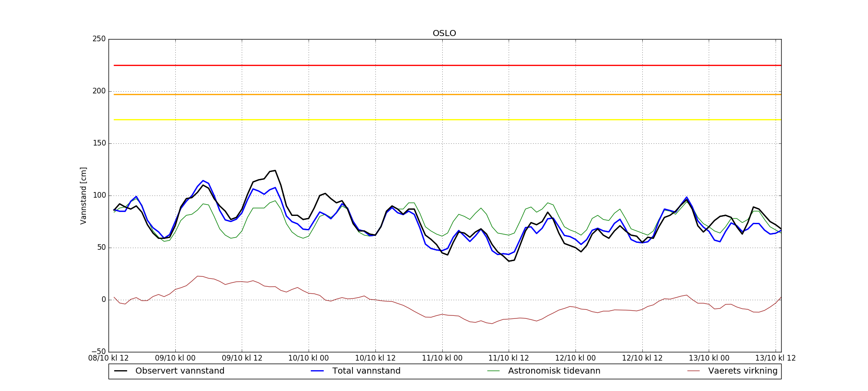Image resolution: width=868 pixels, height=391 pixels.
Task: Click the 250 y-axis tick label
Action: pyautogui.click(x=99, y=39)
